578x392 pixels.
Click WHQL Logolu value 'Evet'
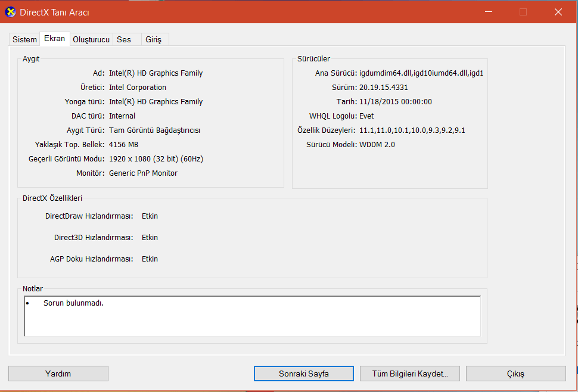point(366,116)
